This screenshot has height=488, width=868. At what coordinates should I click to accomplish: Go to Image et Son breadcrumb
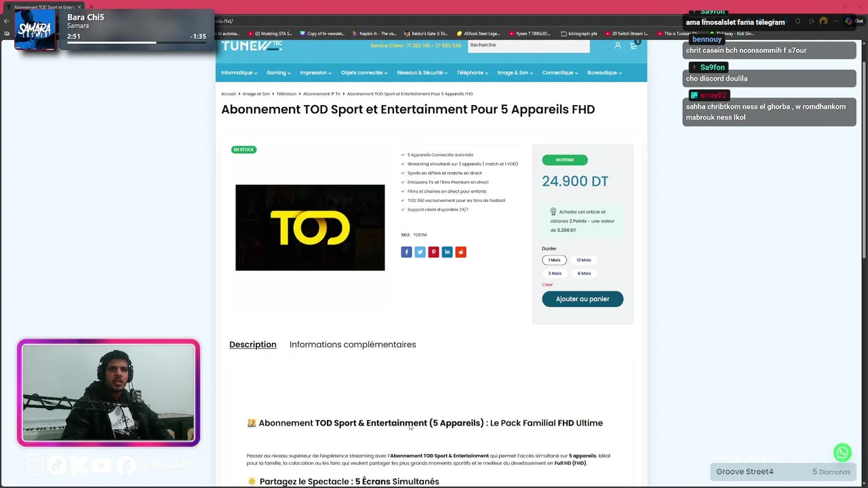pos(256,94)
